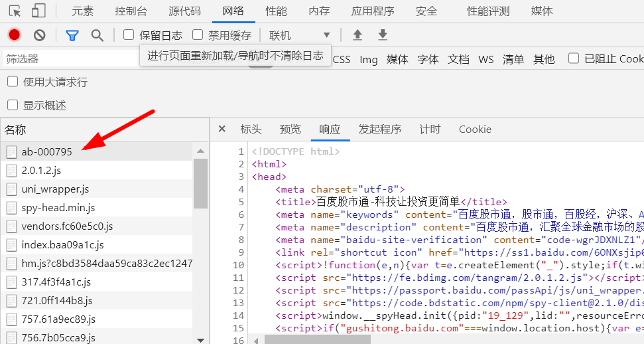The width and height of the screenshot is (644, 344).
Task: Select the 响应 details tab
Action: (330, 129)
